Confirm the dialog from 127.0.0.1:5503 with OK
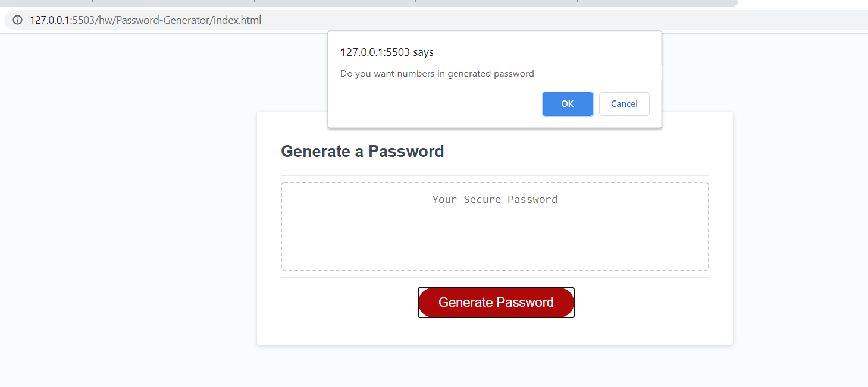 567,103
